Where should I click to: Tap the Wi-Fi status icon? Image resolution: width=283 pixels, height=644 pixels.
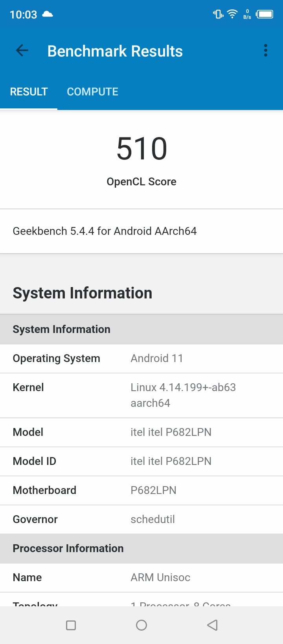point(233,15)
